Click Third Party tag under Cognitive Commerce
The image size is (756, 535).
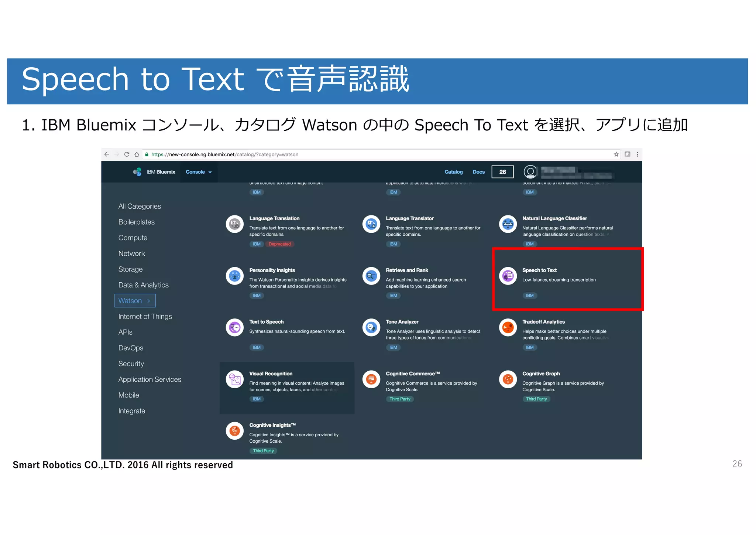(400, 399)
